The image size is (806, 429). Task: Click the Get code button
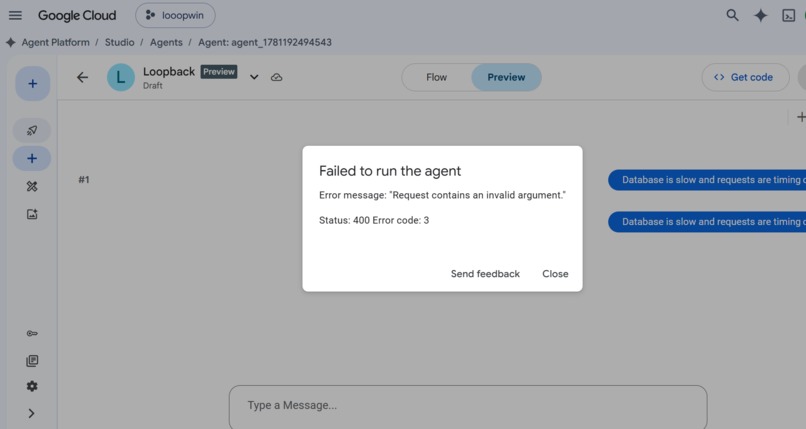[745, 77]
